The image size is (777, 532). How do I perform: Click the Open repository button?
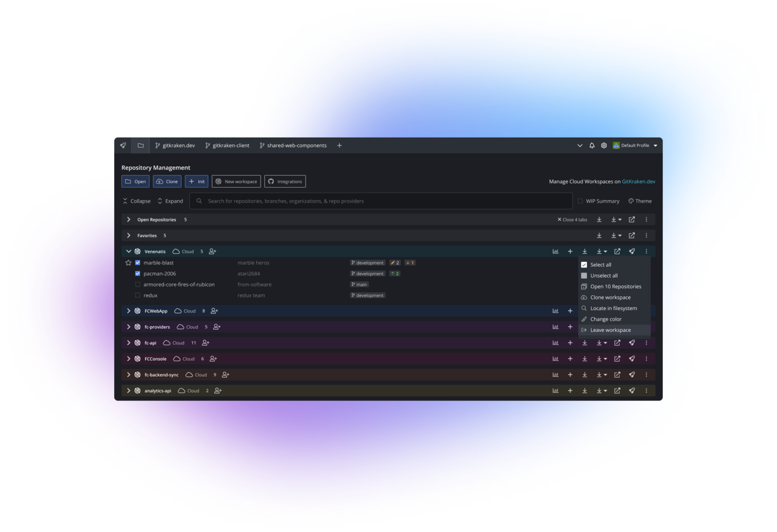point(136,182)
